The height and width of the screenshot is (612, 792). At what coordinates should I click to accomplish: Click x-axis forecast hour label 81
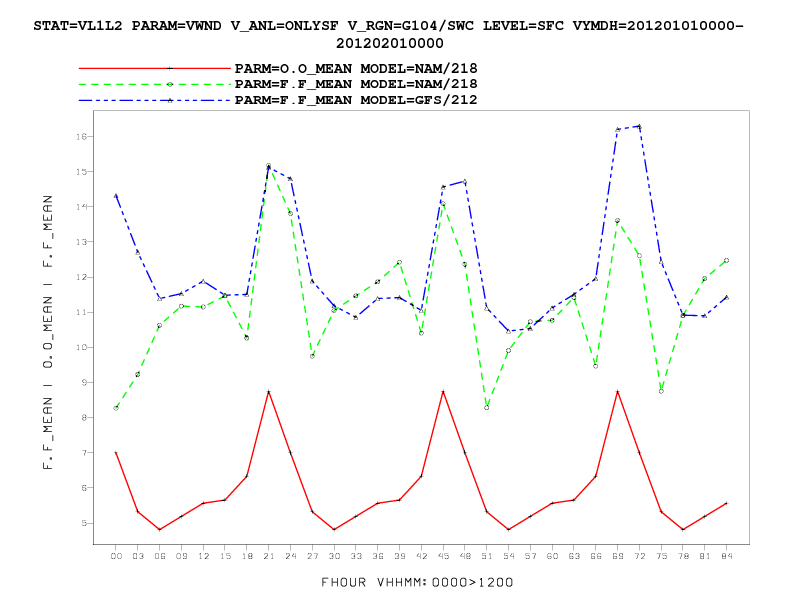point(705,556)
